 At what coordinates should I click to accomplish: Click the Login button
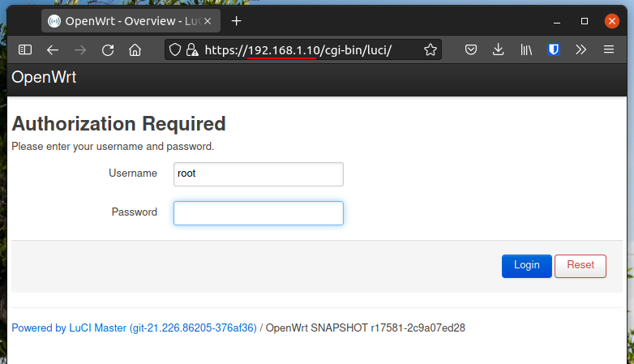pyautogui.click(x=526, y=265)
